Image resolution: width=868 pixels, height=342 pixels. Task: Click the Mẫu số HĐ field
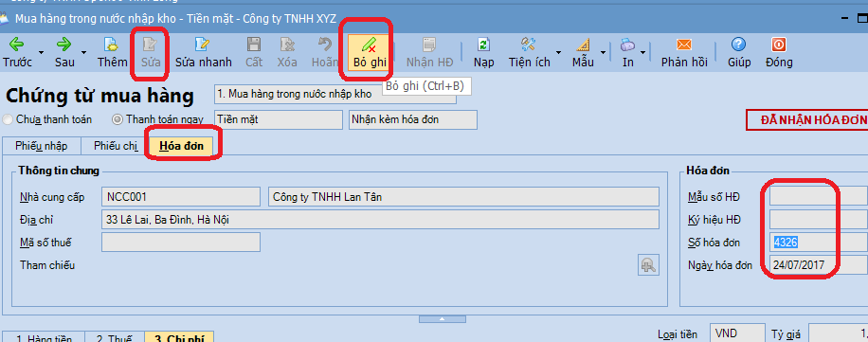tap(819, 195)
